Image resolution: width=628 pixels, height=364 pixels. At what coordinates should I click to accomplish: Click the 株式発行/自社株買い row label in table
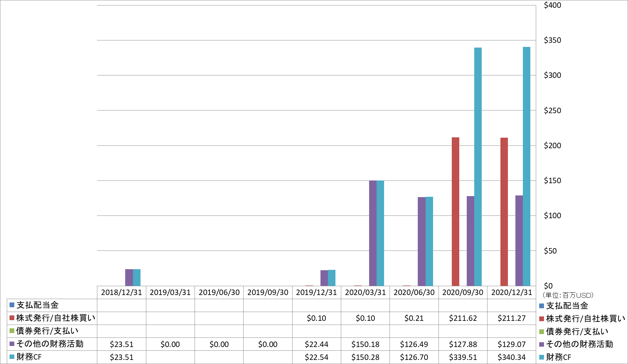click(56, 318)
